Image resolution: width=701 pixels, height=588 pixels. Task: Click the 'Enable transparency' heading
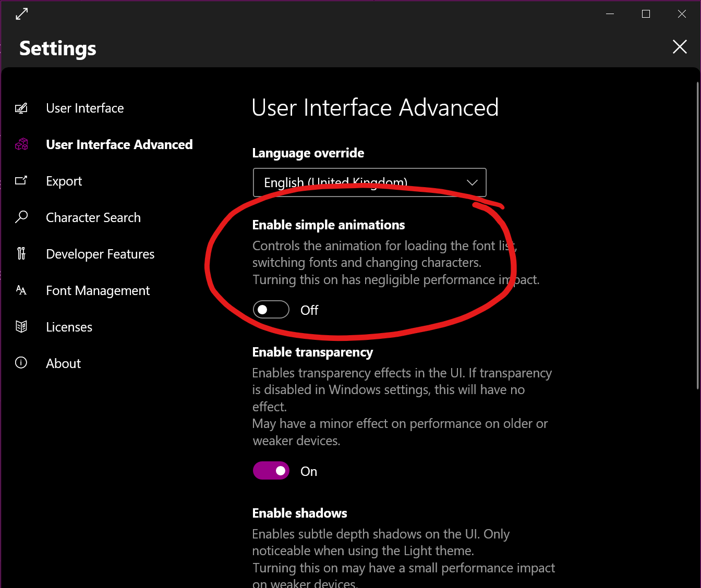[x=312, y=352]
